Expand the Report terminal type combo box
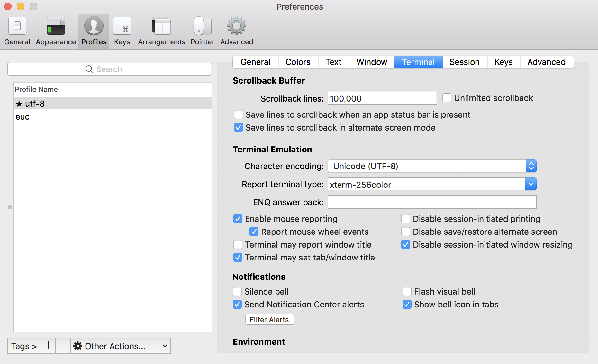This screenshot has height=364, width=598. tap(531, 184)
